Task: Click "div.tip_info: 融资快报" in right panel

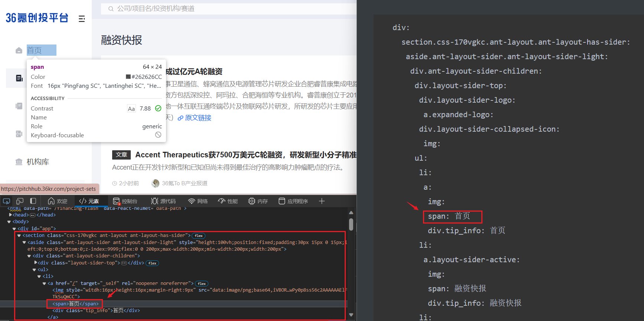Action: click(474, 303)
